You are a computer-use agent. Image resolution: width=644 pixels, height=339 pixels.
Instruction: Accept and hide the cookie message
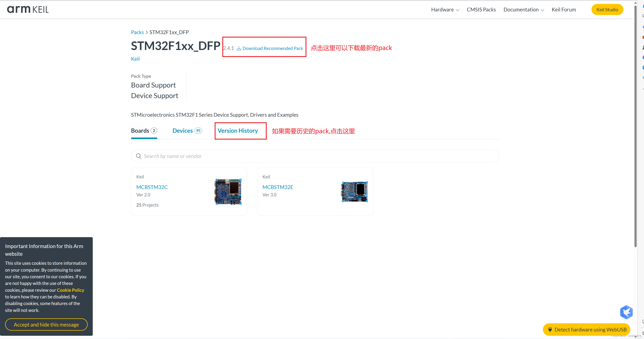click(46, 324)
